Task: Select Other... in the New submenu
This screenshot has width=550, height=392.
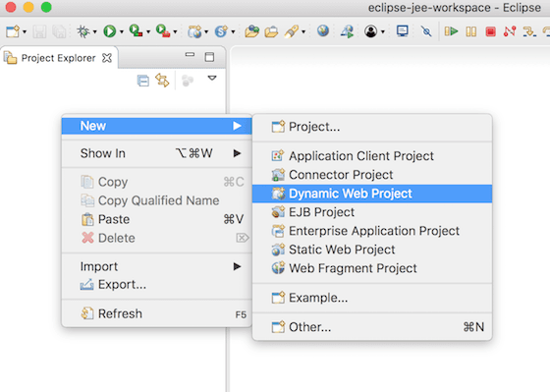Action: [x=372, y=327]
